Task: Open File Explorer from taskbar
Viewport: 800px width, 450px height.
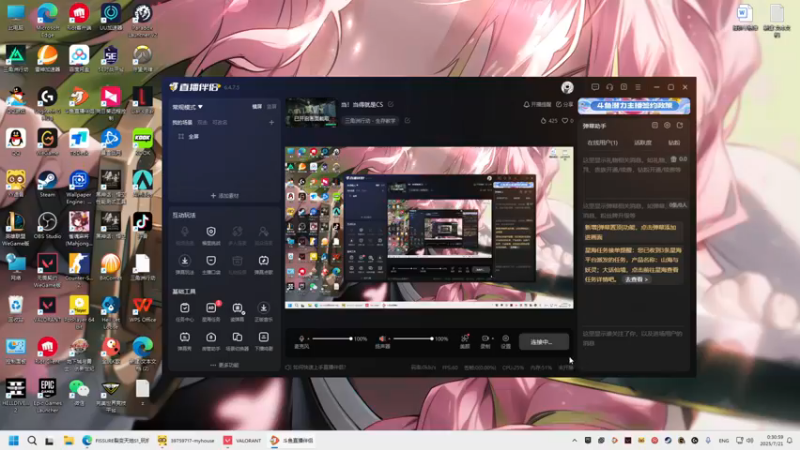Action: [68, 440]
